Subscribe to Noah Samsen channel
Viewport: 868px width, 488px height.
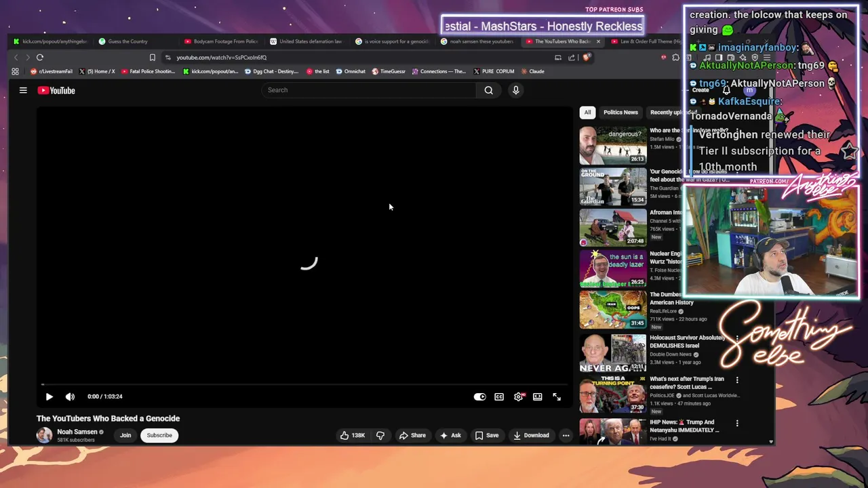(x=159, y=435)
